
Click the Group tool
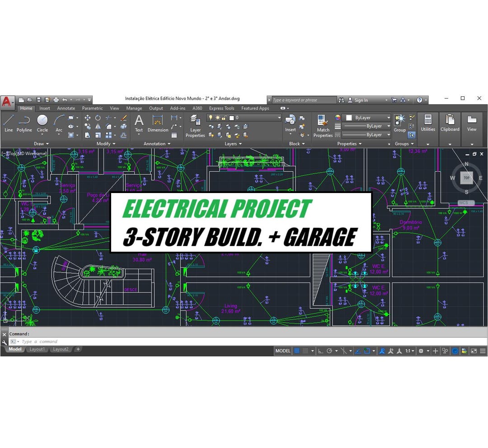399,121
